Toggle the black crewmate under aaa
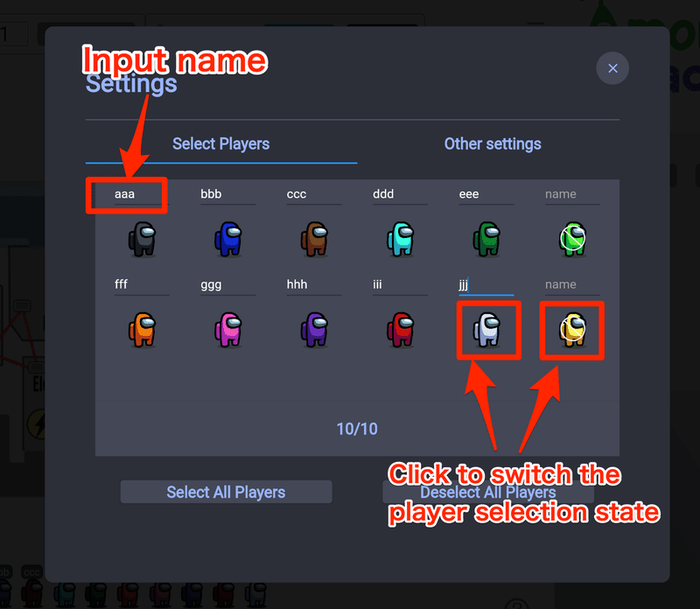Screen dimensions: 700x609 142,240
